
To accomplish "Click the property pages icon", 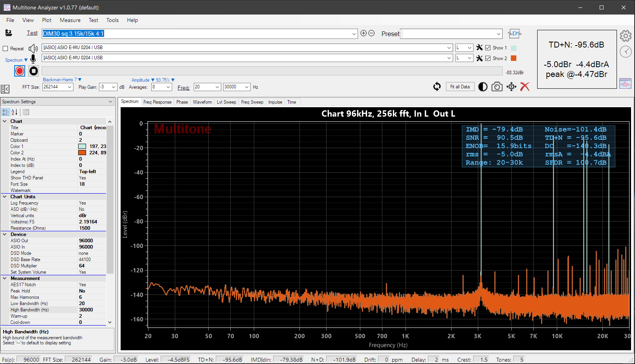I will click(26, 112).
